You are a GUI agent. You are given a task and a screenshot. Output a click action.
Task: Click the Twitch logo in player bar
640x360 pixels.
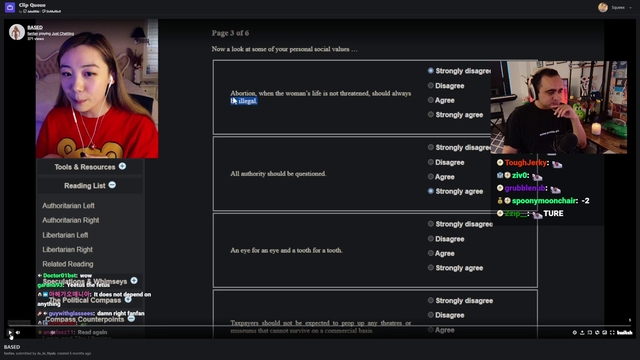624,333
